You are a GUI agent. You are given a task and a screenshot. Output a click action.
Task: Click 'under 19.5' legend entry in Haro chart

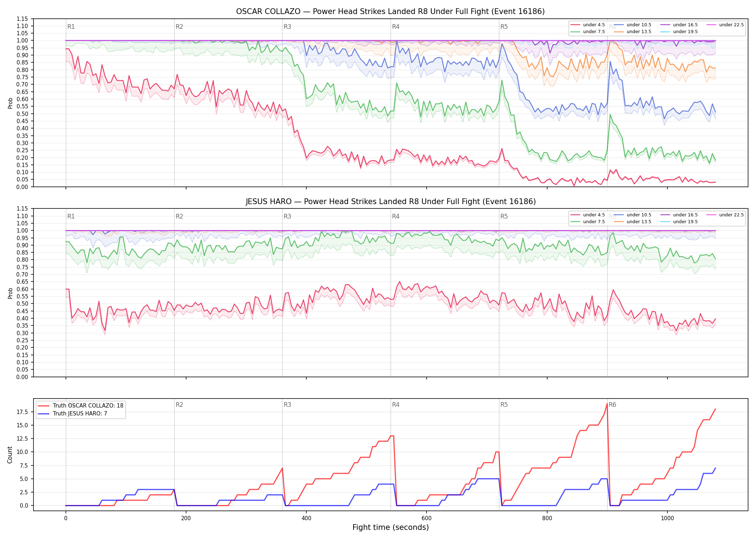pos(679,222)
